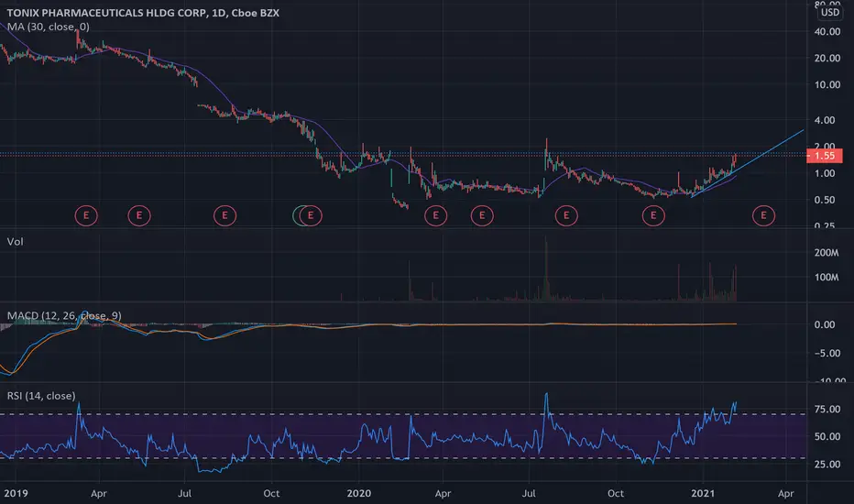The width and height of the screenshot is (854, 504).
Task: Click the 2021 label on time axis
Action: coord(703,493)
